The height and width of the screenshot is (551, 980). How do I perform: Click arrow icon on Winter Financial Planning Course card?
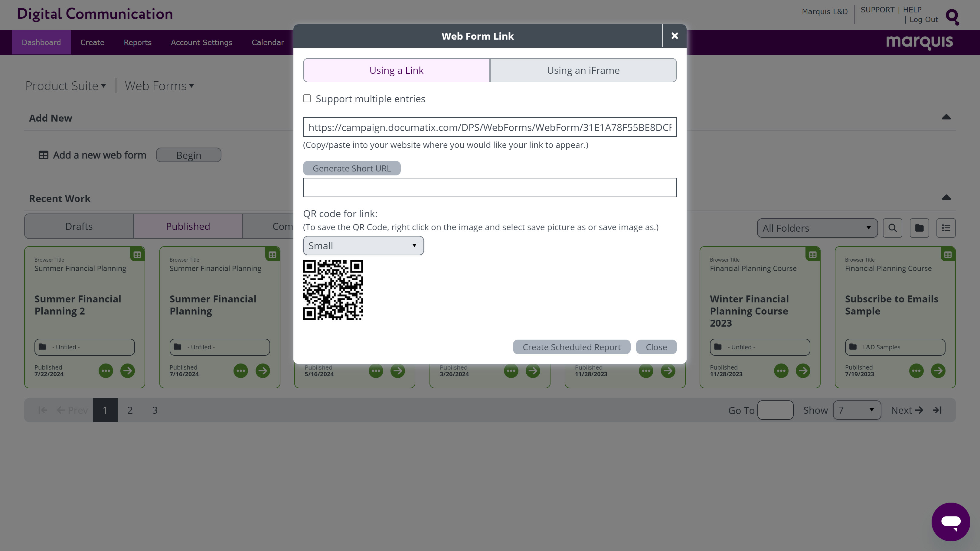click(803, 370)
